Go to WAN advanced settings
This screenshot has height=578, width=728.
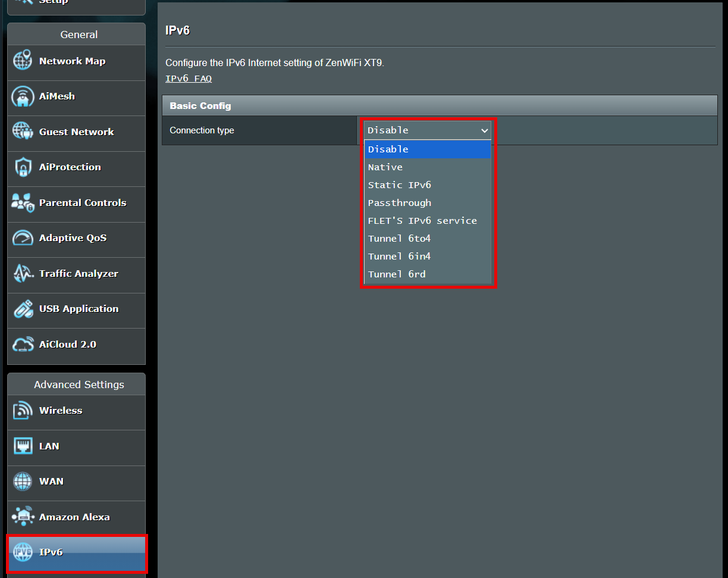pos(51,482)
